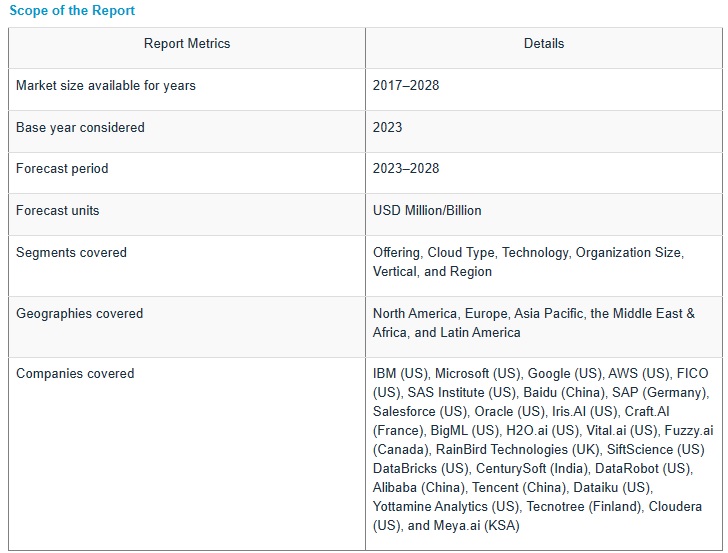Screen dimensions: 728x553
Task: Click the 'USD Million/Billion' cell
Action: click(427, 211)
